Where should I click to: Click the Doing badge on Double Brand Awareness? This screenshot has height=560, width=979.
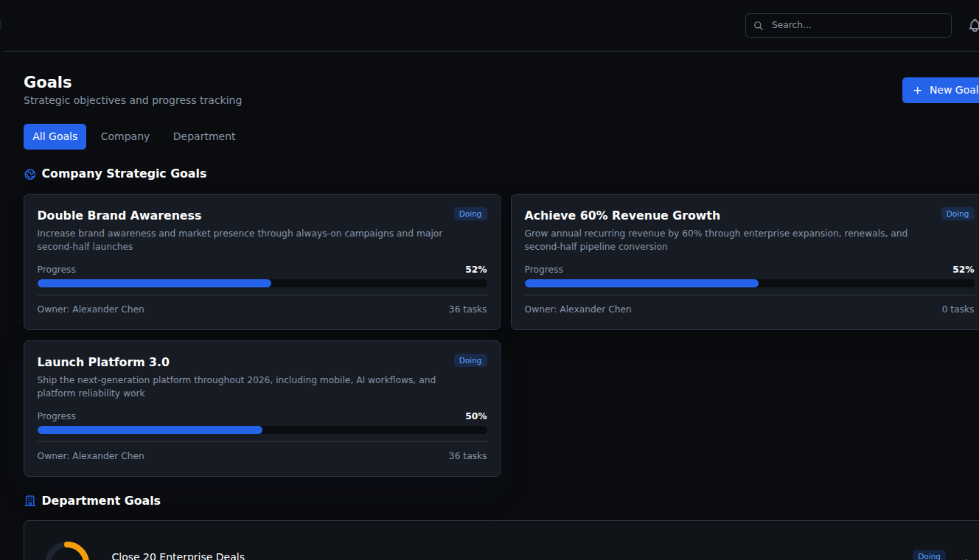click(470, 214)
